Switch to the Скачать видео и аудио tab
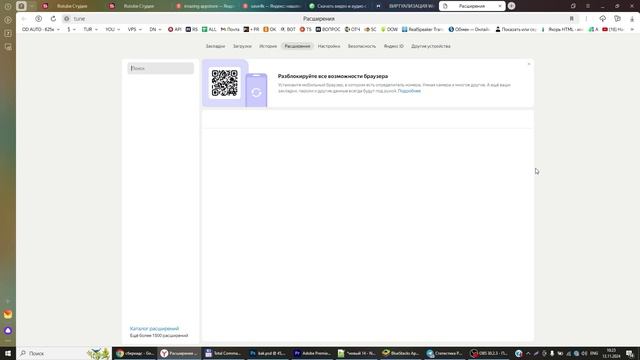The width and height of the screenshot is (640, 360). coord(338,6)
